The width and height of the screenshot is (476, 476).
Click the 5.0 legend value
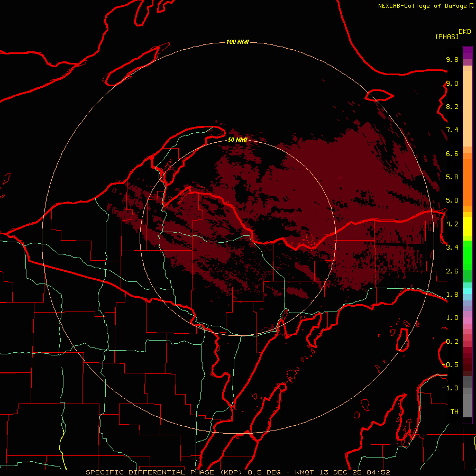[452, 200]
